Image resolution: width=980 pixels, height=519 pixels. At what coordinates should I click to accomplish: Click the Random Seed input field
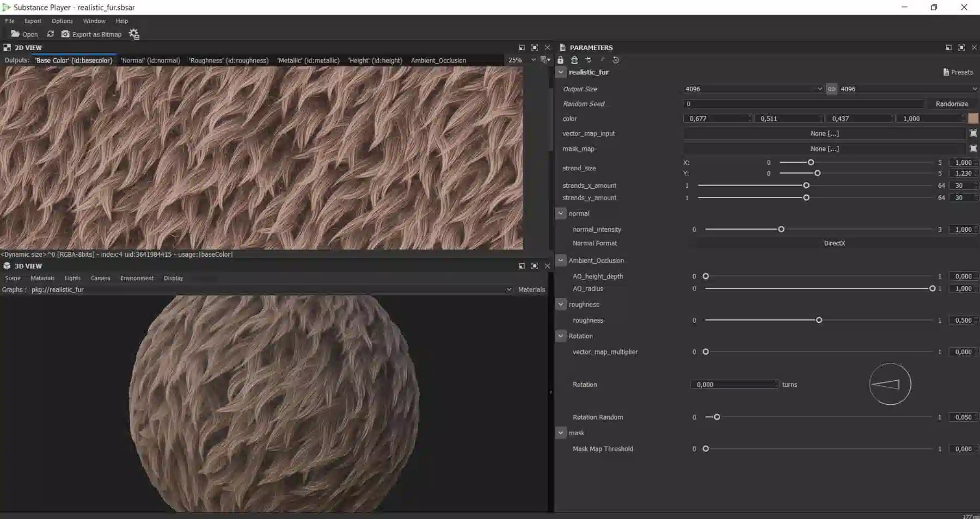coord(805,103)
